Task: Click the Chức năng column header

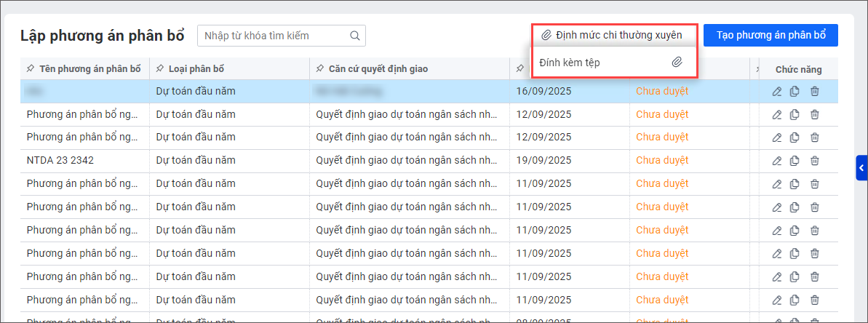Action: [x=798, y=70]
